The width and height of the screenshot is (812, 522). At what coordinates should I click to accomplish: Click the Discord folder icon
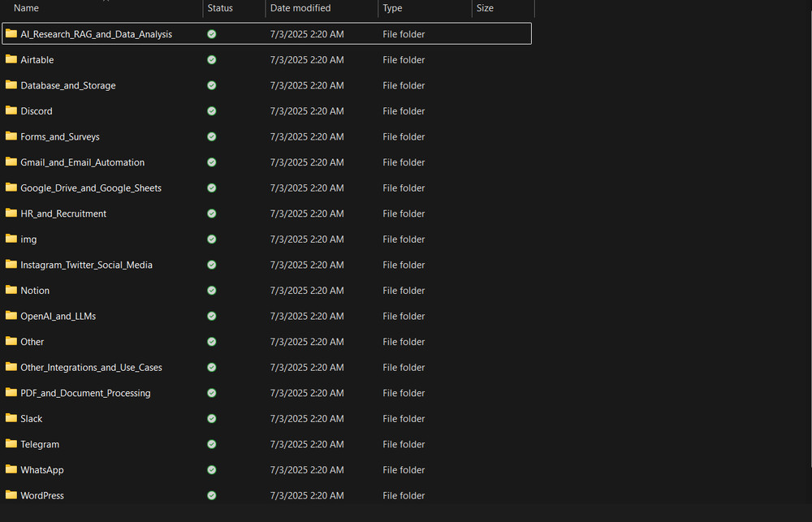(11, 111)
